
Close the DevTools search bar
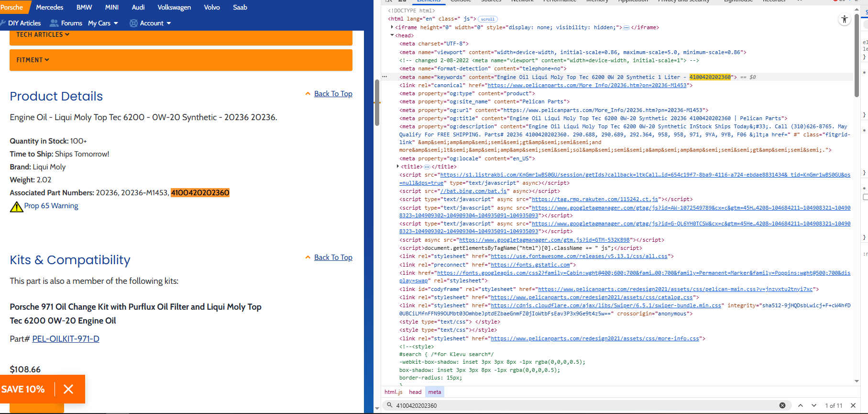pyautogui.click(x=853, y=405)
